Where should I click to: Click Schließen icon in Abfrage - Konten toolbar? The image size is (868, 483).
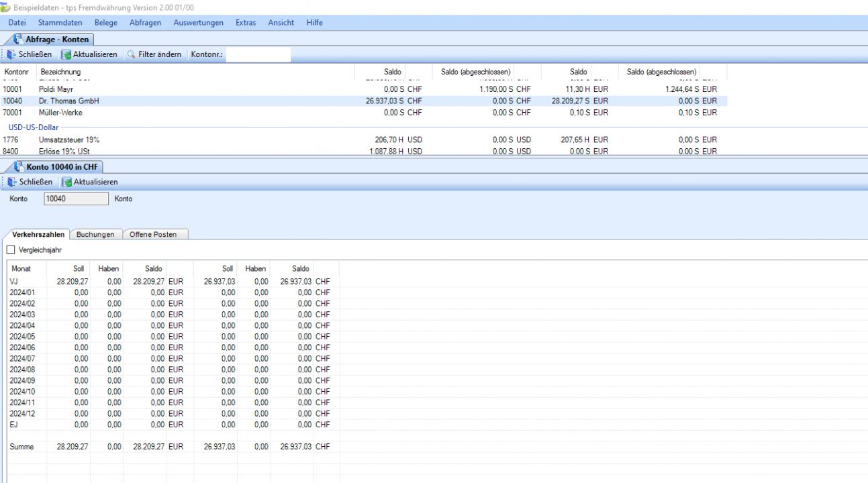pos(12,54)
